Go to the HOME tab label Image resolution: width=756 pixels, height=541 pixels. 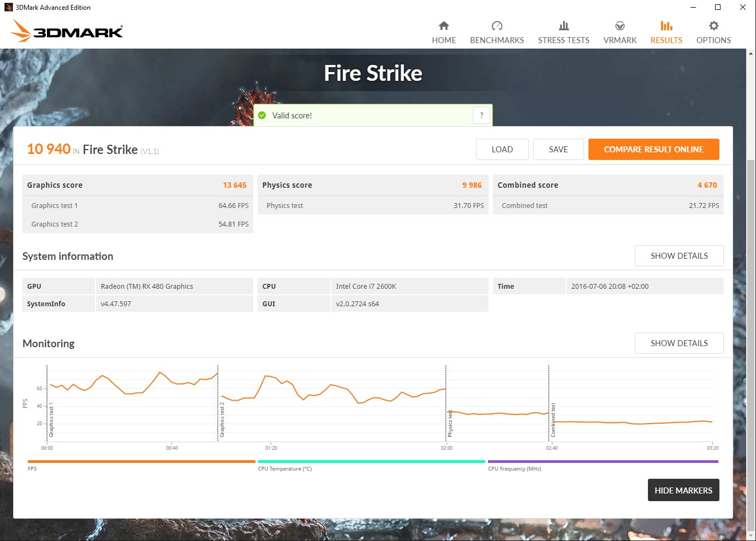tap(444, 40)
